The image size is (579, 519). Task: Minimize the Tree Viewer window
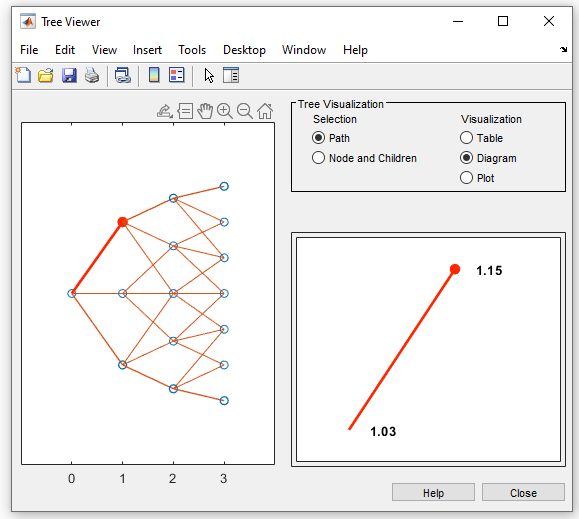pyautogui.click(x=458, y=21)
